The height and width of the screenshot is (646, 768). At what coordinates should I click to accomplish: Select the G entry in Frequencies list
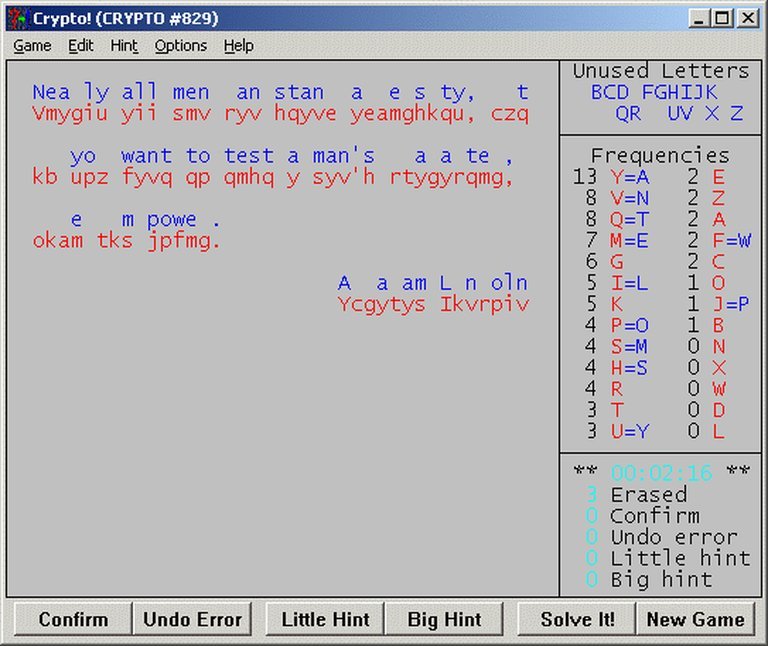[616, 262]
